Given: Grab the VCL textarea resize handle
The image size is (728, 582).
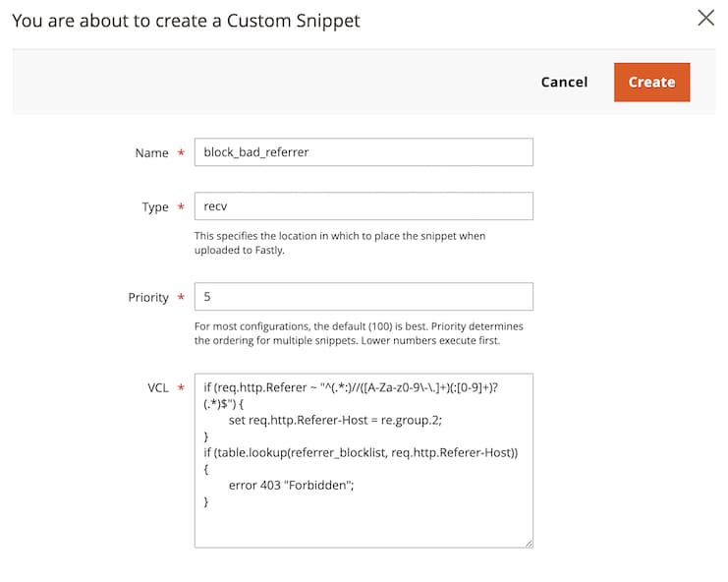Looking at the screenshot, I should [x=528, y=542].
